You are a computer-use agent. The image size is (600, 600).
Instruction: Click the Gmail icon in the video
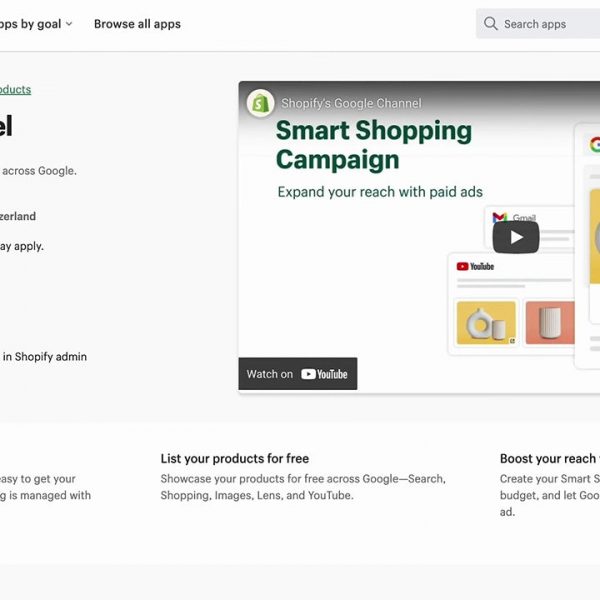(x=499, y=218)
